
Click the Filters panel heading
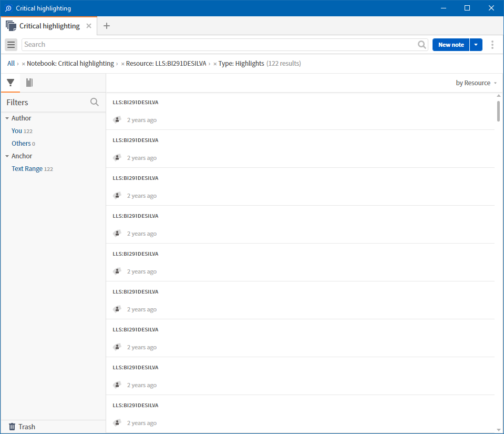17,102
